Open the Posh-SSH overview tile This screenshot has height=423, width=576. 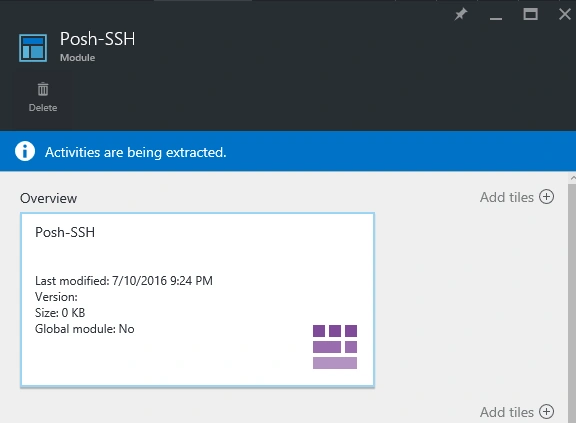click(197, 300)
